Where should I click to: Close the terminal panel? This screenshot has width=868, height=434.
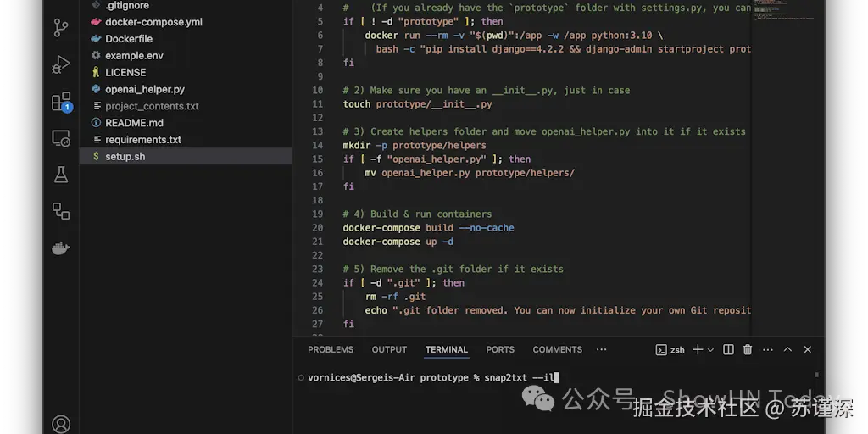808,350
